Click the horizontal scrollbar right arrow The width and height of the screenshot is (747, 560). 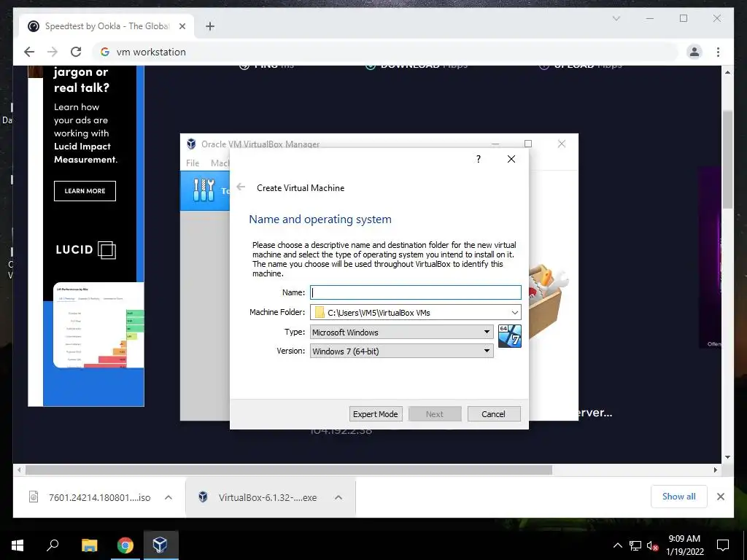tap(716, 470)
